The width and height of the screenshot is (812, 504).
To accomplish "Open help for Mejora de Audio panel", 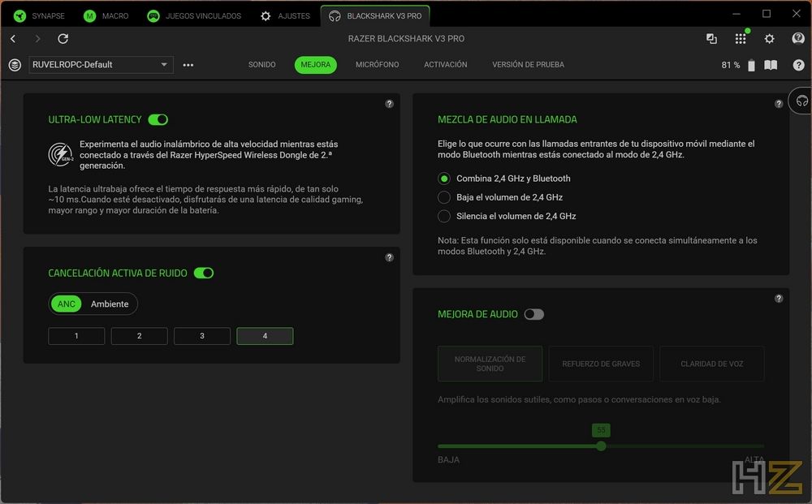I will (779, 299).
